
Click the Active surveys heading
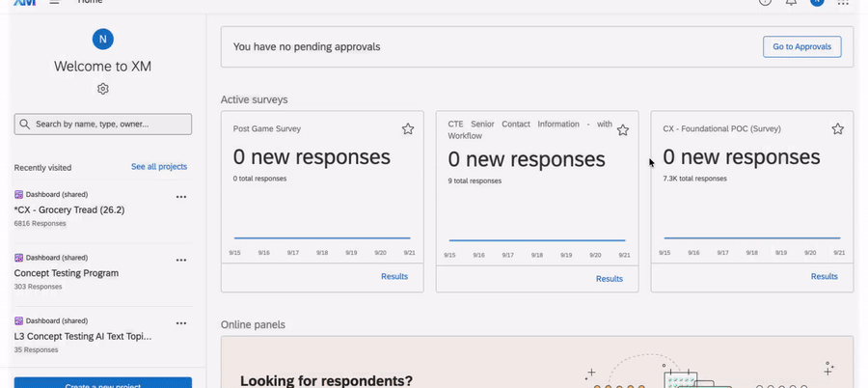click(254, 99)
